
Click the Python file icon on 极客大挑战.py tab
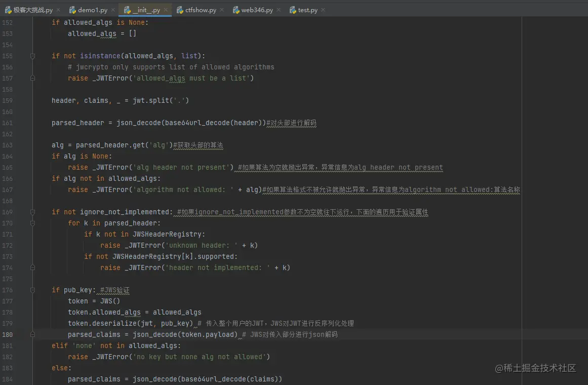point(8,10)
